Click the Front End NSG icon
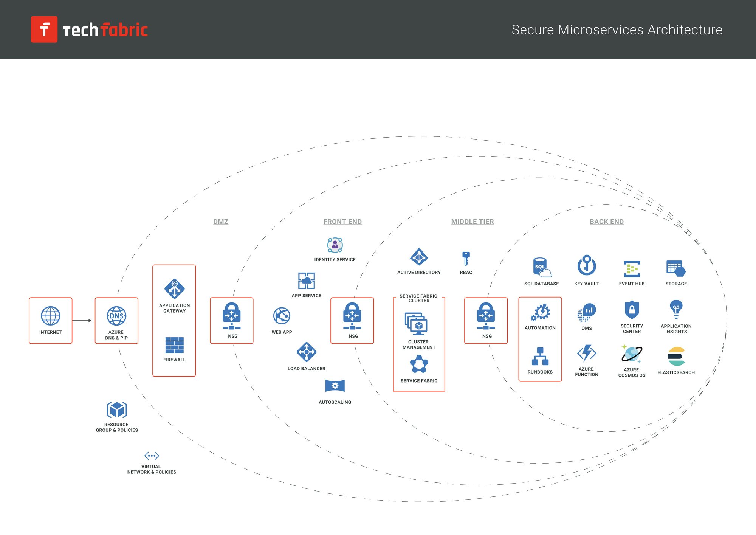This screenshot has height=535, width=756. 352,316
